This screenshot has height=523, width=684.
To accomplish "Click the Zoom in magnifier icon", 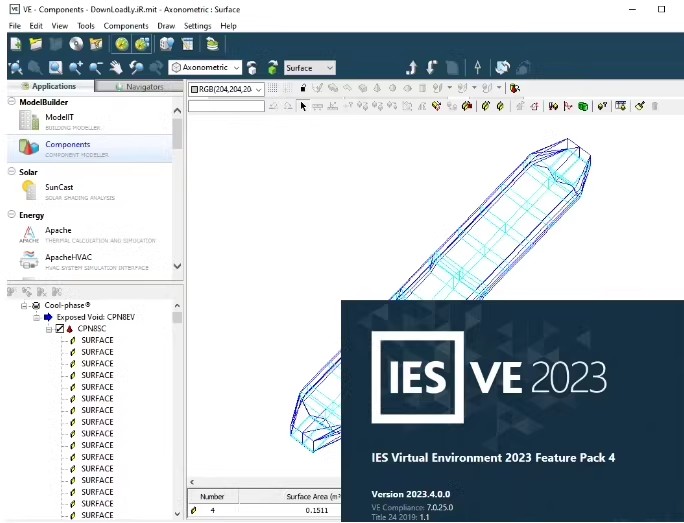I will (x=75, y=68).
